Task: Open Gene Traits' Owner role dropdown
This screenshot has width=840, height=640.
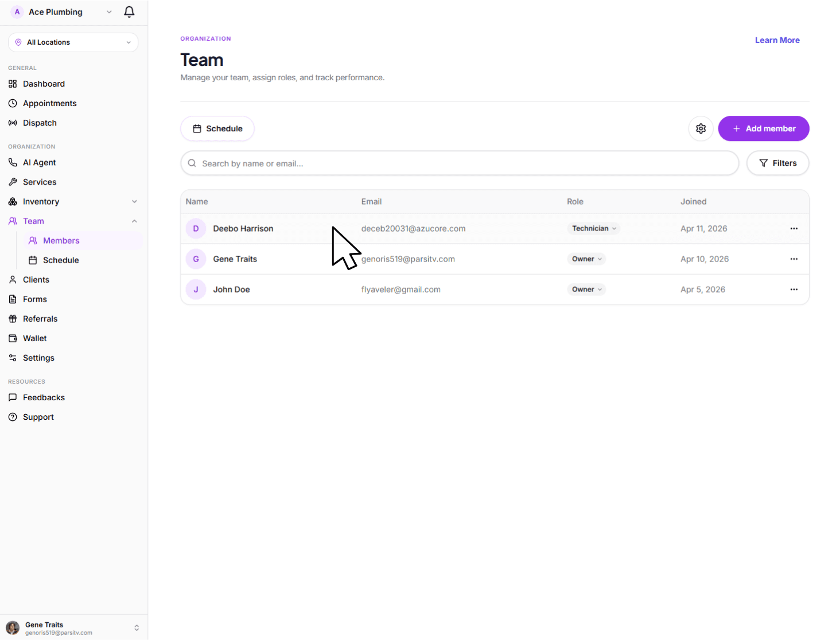Action: point(586,259)
